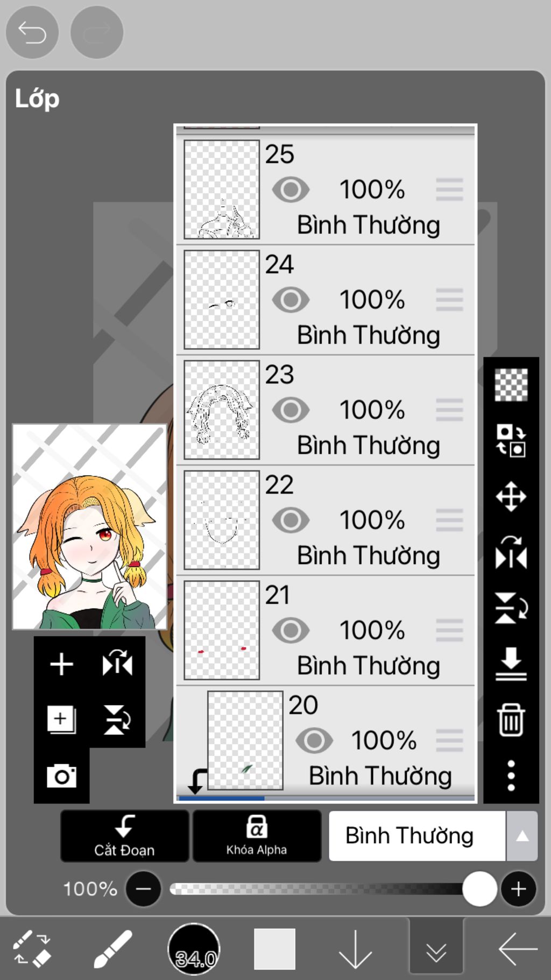Select layer 22 row
This screenshot has width=551, height=980.
[326, 520]
